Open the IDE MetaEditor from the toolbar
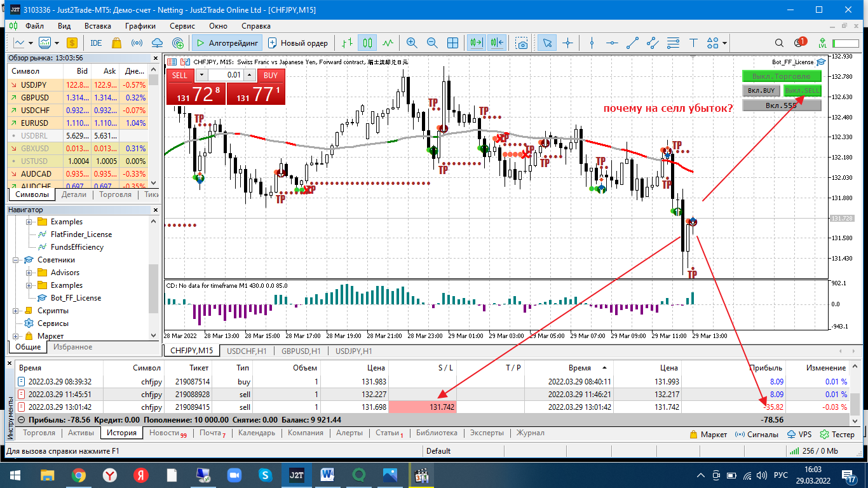The width and height of the screenshot is (868, 488). (96, 43)
